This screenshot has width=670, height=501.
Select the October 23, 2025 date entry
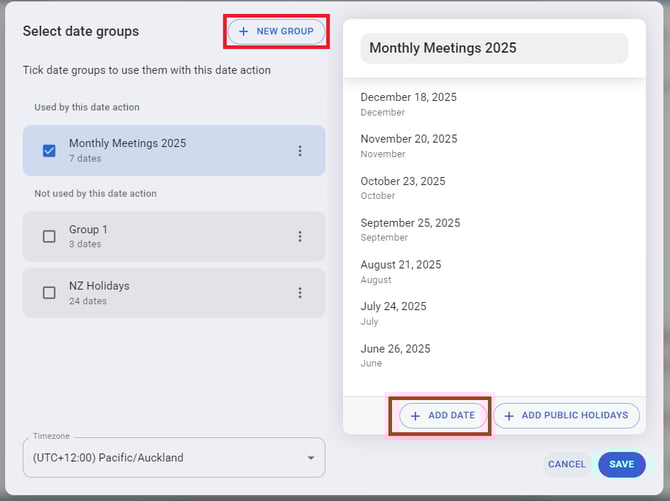click(x=403, y=188)
